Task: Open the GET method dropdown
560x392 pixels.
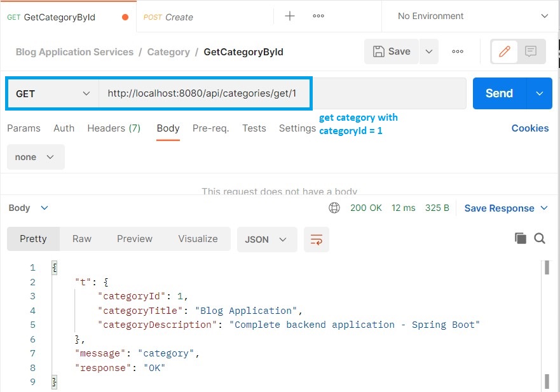Action: coord(51,93)
